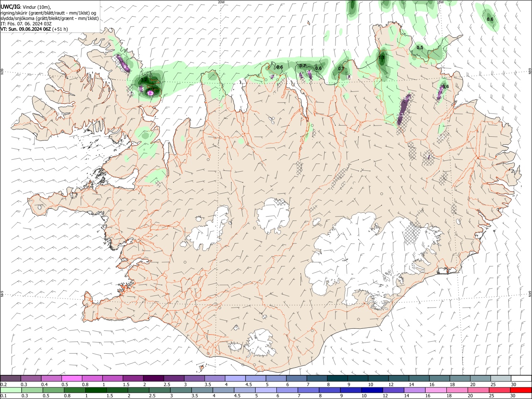Click the lavender 4 swatch in upper legend row
532x399 pixels.
point(234,379)
